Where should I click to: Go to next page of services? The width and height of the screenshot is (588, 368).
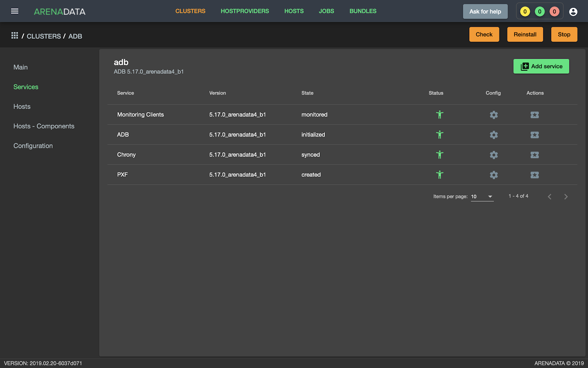click(566, 197)
